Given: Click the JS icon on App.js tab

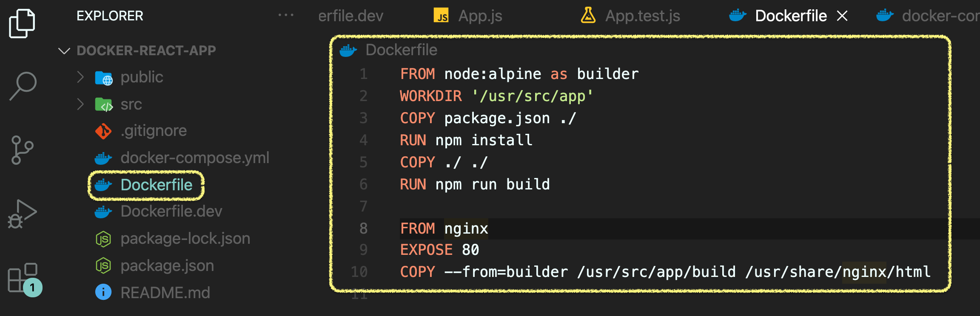Looking at the screenshot, I should coord(441,16).
